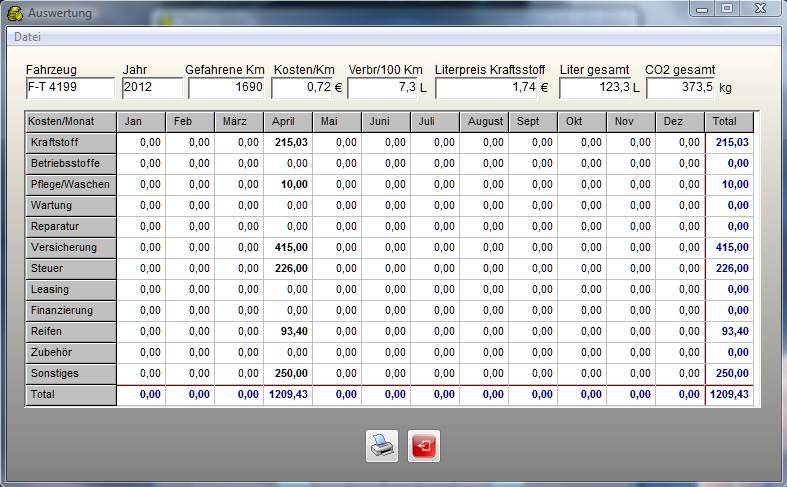
Task: Click the Total column header
Action: [x=729, y=122]
